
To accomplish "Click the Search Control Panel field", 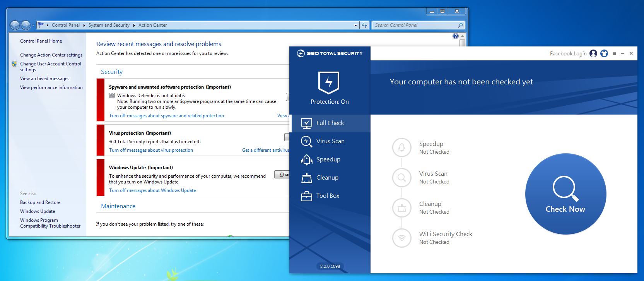I will tap(415, 25).
